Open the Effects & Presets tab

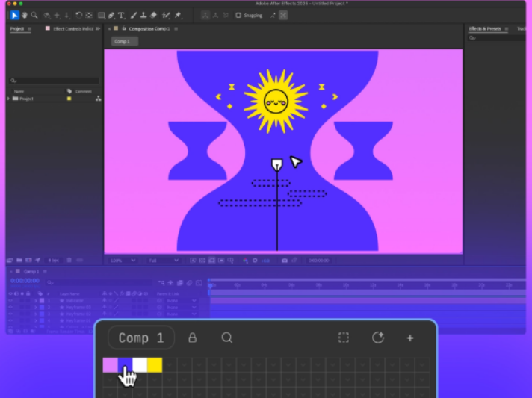pos(485,29)
